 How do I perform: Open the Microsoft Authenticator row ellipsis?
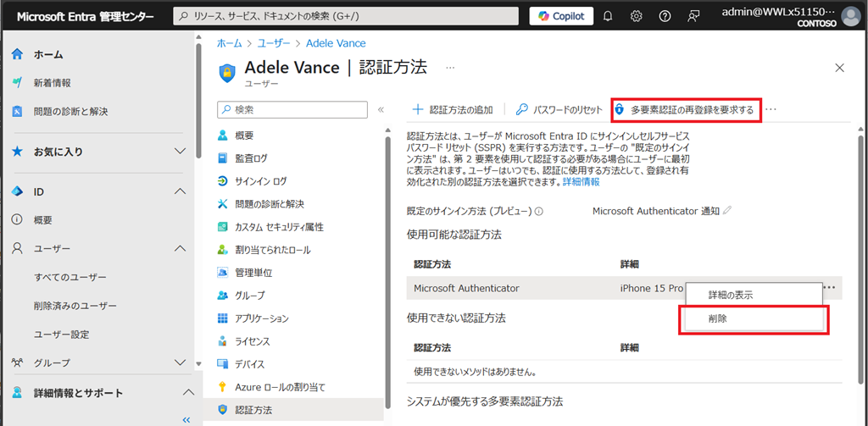[829, 287]
